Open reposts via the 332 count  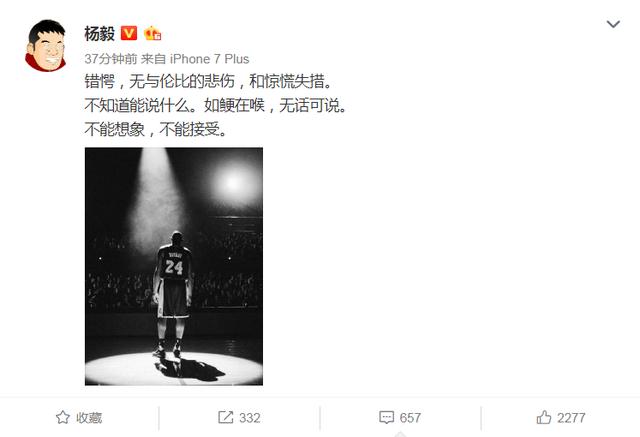point(250,417)
